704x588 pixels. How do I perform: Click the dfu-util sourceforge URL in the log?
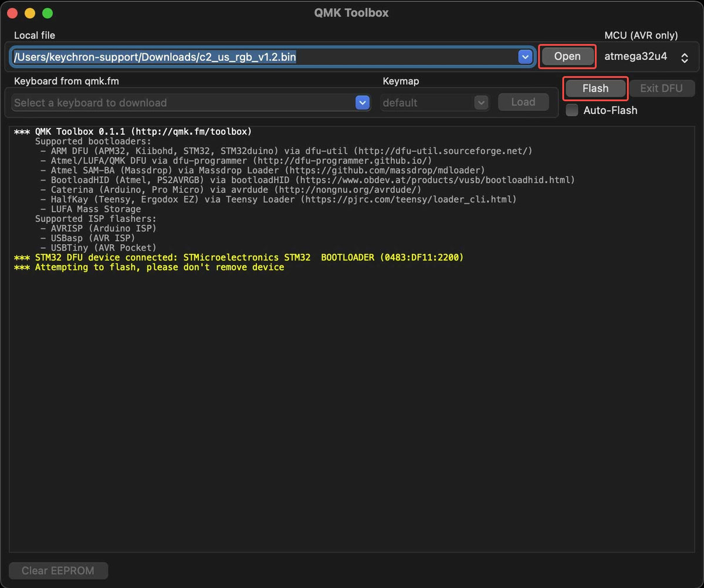pos(445,151)
